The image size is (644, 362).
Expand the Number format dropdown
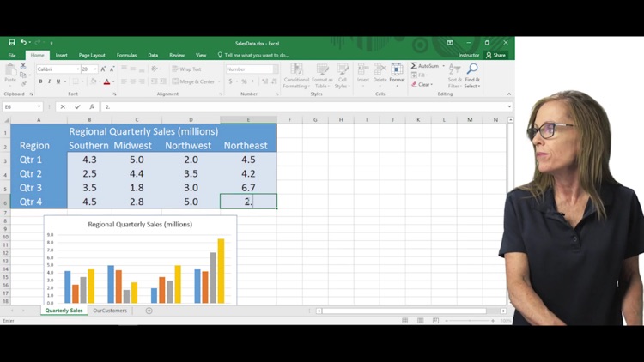click(x=276, y=69)
